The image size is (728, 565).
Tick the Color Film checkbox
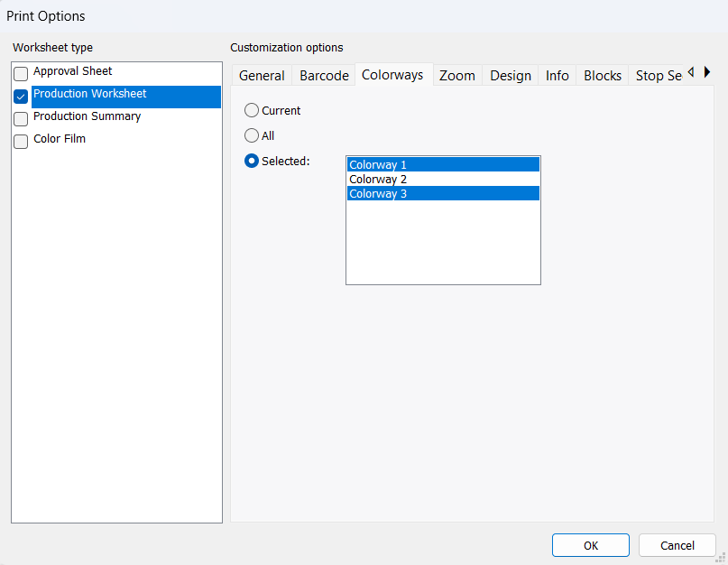tap(21, 142)
